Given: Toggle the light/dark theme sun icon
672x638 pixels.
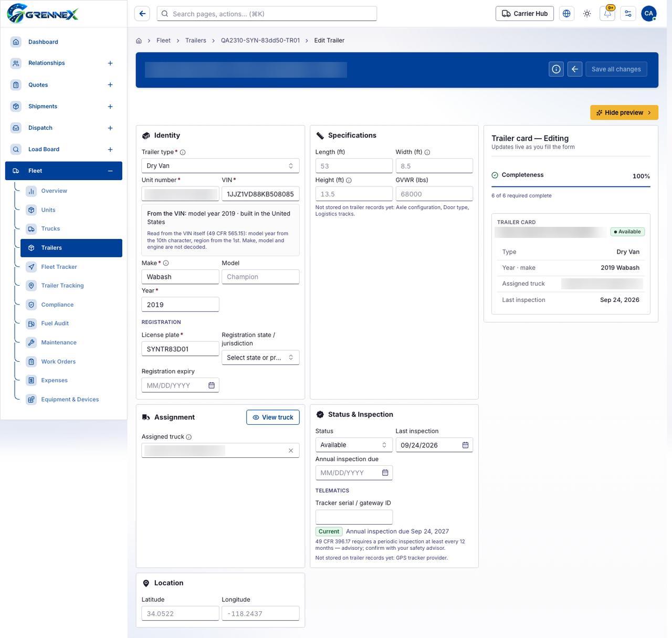Looking at the screenshot, I should [x=587, y=14].
